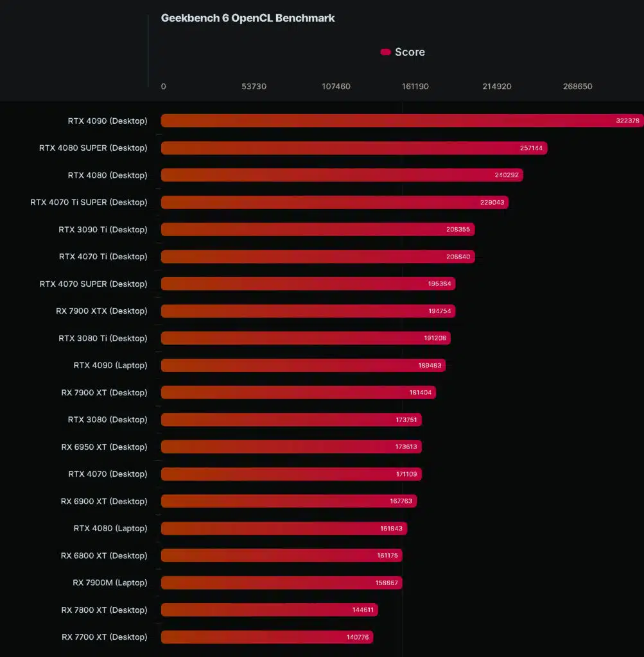The image size is (644, 657).
Task: Click the Score legend label
Action: click(410, 52)
